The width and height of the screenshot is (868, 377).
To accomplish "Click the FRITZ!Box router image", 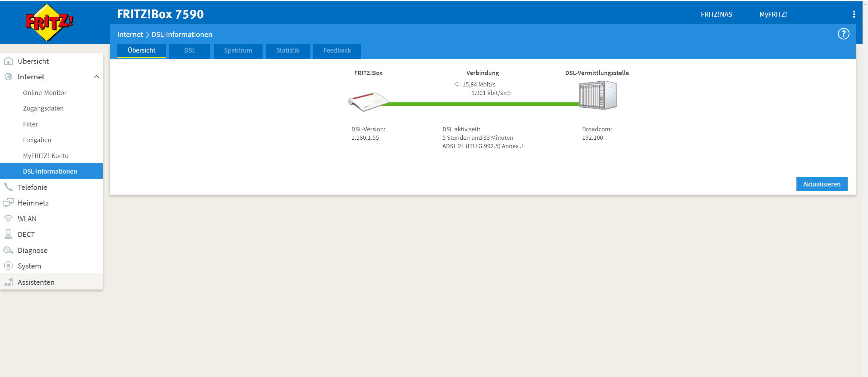I will click(x=368, y=101).
